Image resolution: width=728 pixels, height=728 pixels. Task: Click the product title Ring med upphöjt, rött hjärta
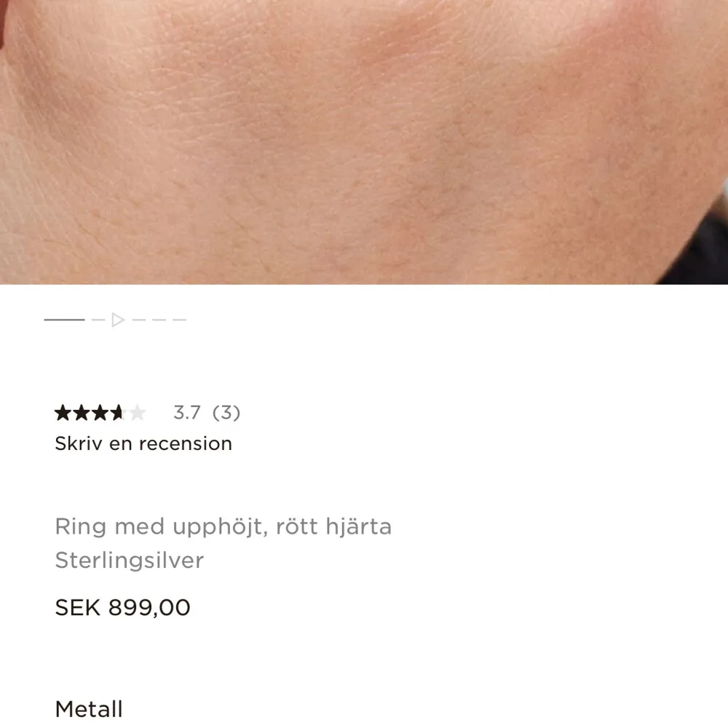pyautogui.click(x=223, y=526)
